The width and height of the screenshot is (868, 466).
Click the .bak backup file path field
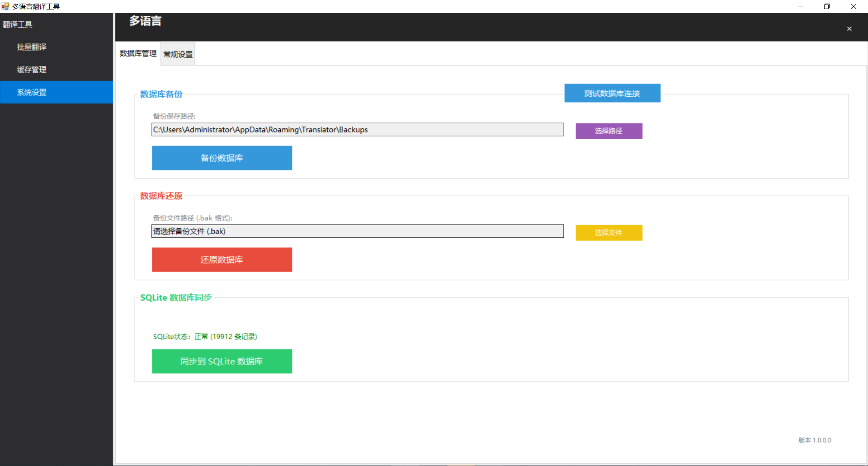tap(358, 231)
